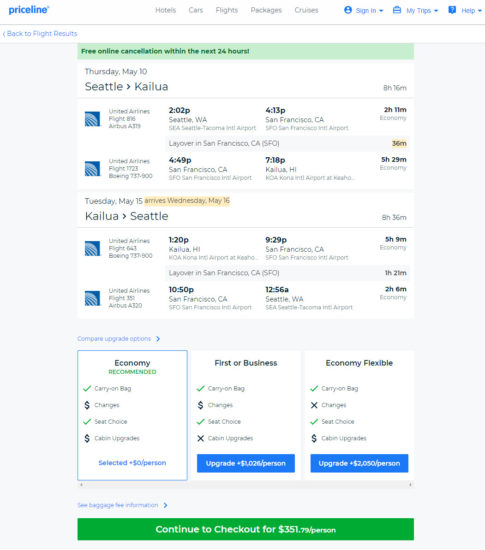This screenshot has height=550, width=485.
Task: Go to the Cruises section
Action: click(x=306, y=10)
